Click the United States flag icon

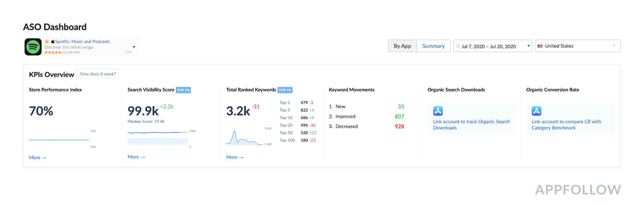[x=540, y=46]
